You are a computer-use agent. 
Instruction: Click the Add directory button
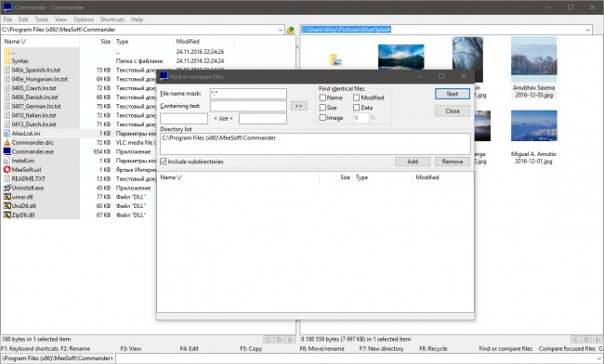413,162
